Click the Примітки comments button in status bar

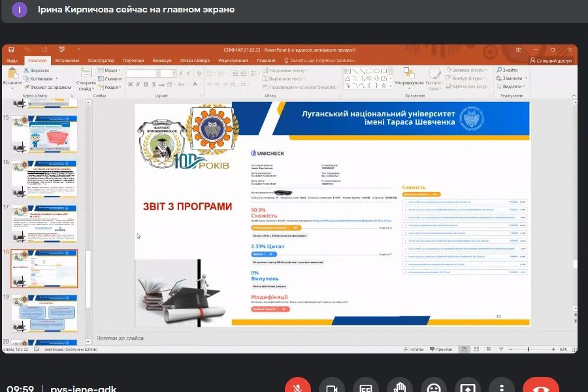[441, 350]
